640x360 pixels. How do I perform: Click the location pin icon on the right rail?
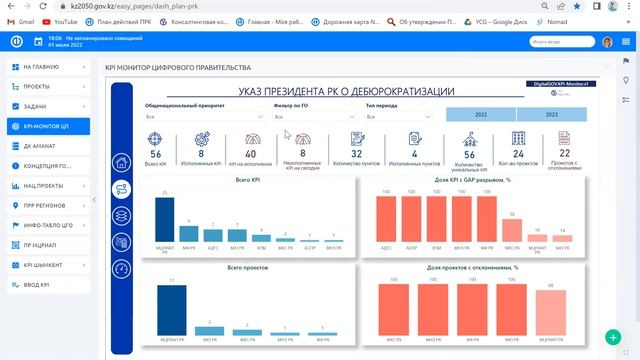click(x=626, y=80)
